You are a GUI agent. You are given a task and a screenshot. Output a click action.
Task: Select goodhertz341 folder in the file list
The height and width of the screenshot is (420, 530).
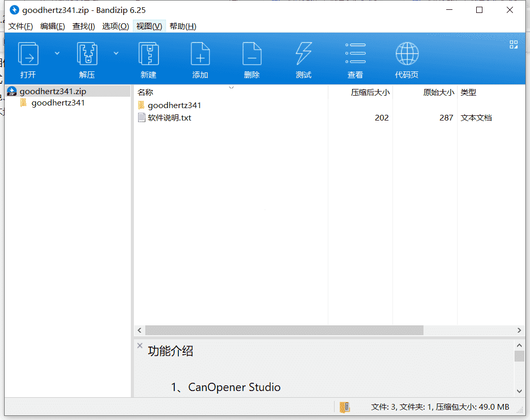click(x=174, y=106)
